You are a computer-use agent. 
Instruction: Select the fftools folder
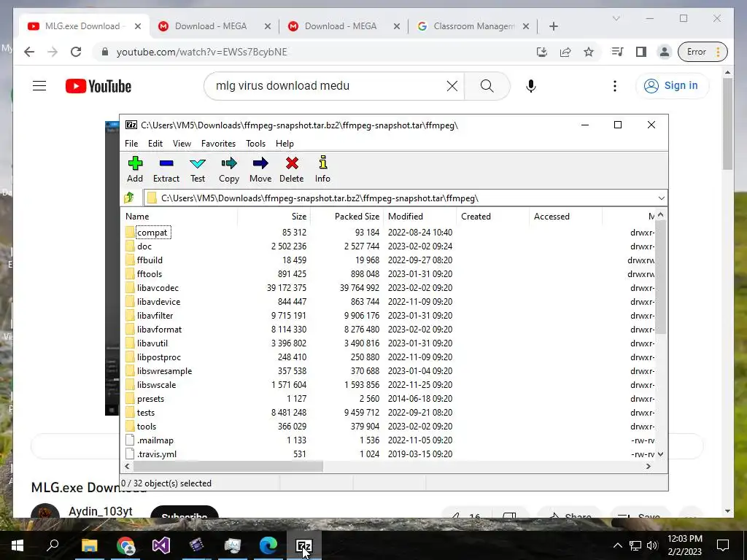[149, 274]
